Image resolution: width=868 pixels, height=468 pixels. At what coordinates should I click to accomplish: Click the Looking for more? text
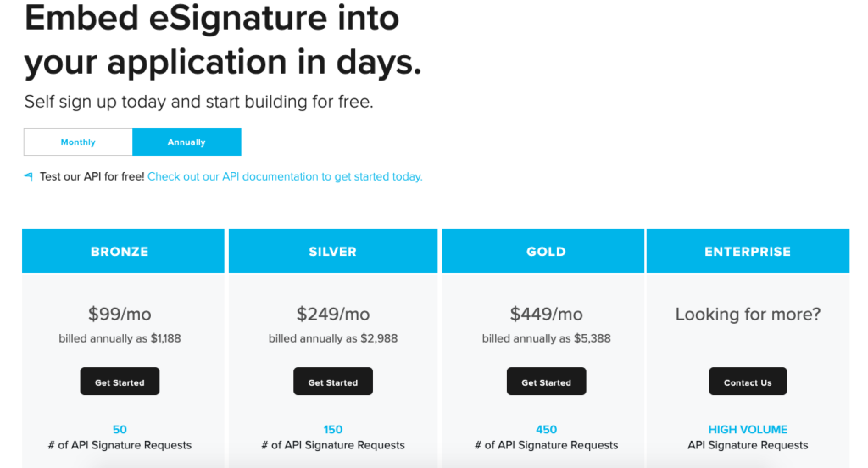tap(748, 315)
